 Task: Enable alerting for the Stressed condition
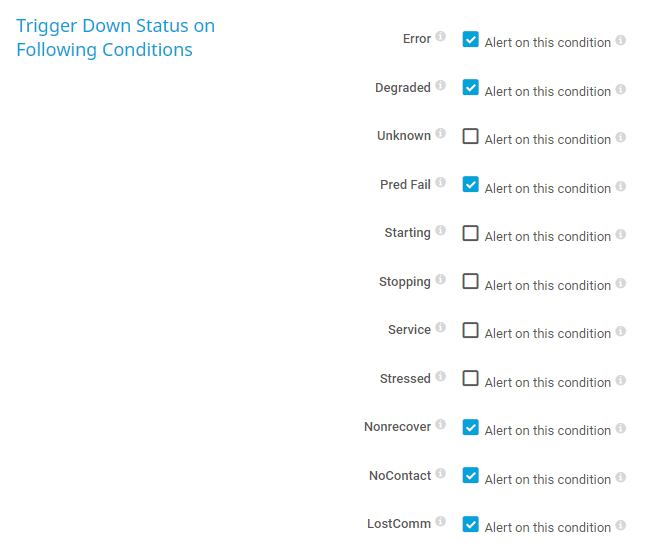click(x=471, y=379)
